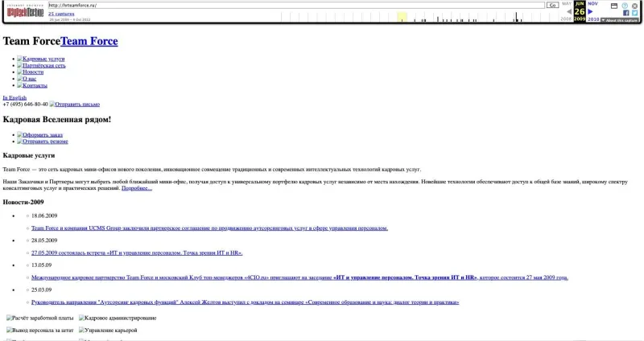Click the Новости-2009 heading
644x341 pixels.
click(x=23, y=202)
